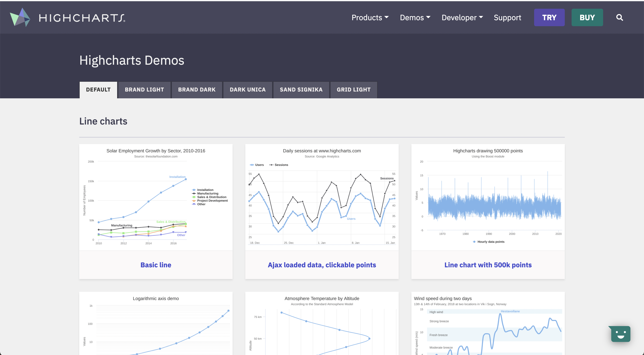Toggle Users series in sessions chart

(257, 165)
